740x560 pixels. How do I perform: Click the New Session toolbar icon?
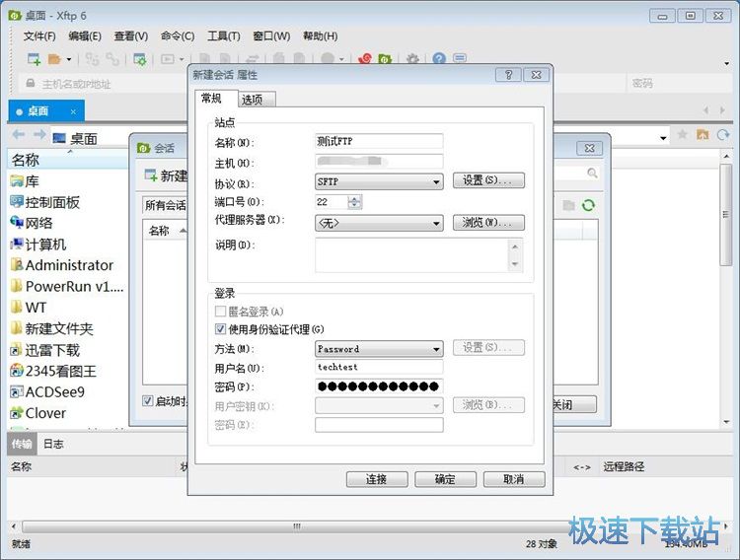(x=34, y=59)
